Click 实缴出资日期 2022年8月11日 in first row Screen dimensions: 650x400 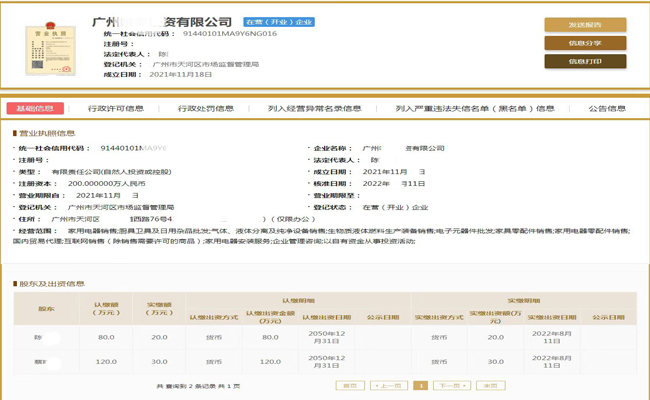tap(552, 337)
